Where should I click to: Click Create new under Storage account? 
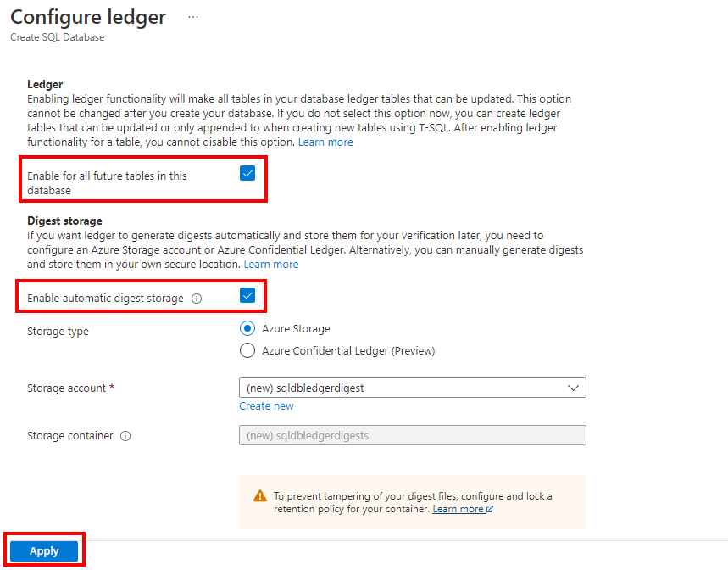pyautogui.click(x=266, y=405)
